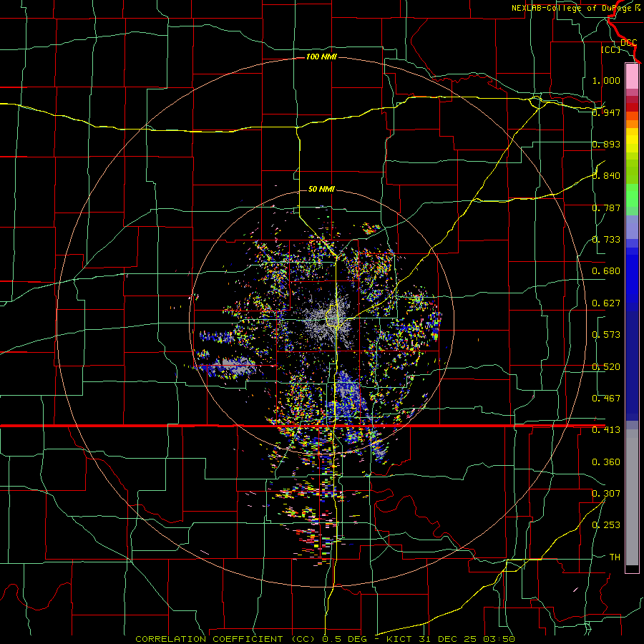Click the NEXLAB-College of DuPage header text
This screenshot has height=644, width=644.
(x=575, y=8)
